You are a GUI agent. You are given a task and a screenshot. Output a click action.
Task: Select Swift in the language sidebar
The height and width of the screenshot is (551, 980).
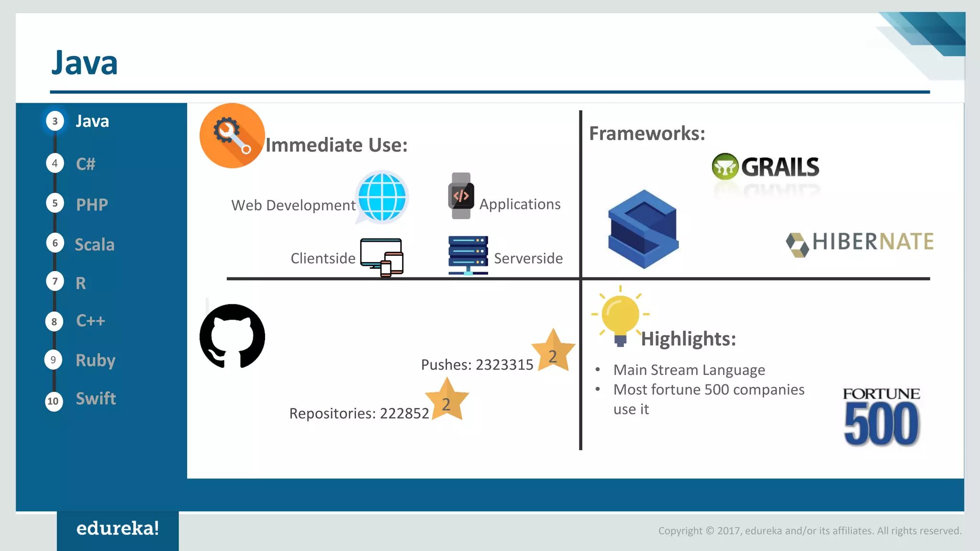click(96, 398)
